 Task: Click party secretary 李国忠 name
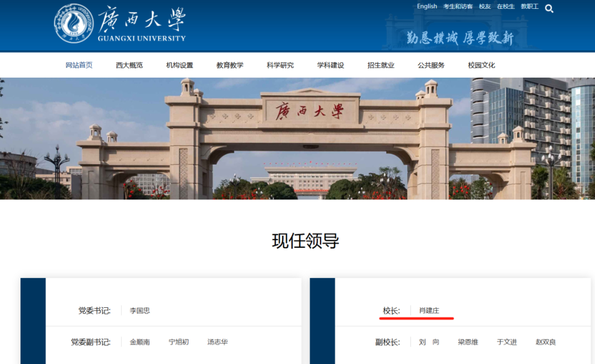(x=139, y=311)
